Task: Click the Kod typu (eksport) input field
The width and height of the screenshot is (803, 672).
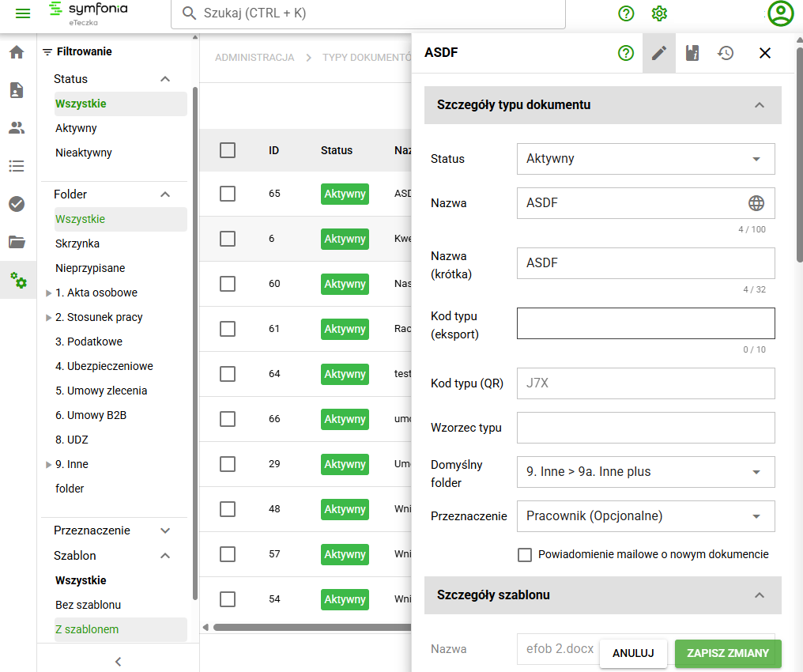Action: (x=646, y=323)
